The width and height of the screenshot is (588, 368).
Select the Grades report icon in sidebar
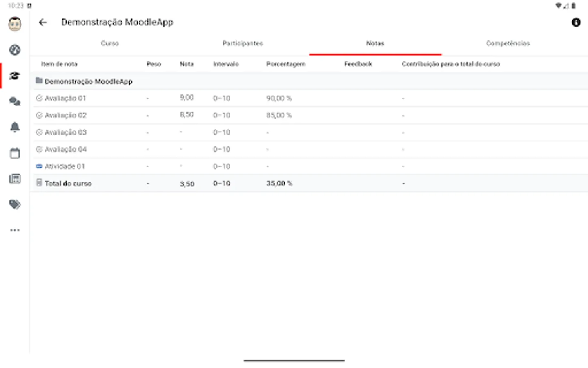click(x=15, y=179)
